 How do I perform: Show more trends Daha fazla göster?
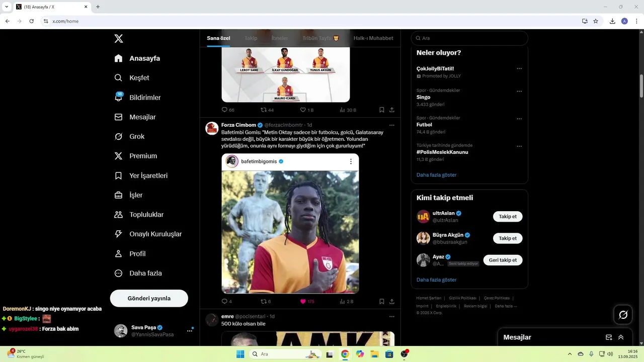pyautogui.click(x=437, y=175)
